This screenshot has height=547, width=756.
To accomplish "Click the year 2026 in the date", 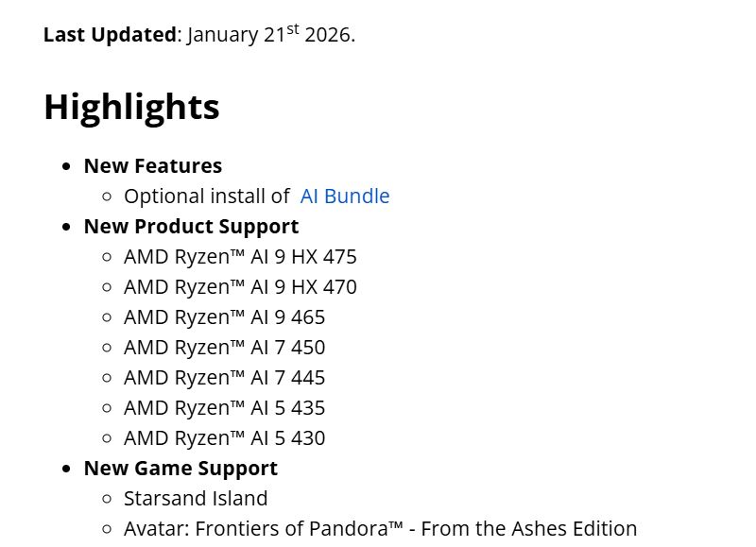I will (x=327, y=35).
